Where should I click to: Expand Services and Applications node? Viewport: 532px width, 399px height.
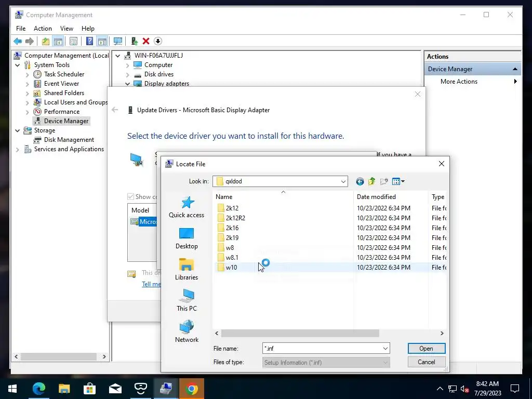(x=18, y=149)
